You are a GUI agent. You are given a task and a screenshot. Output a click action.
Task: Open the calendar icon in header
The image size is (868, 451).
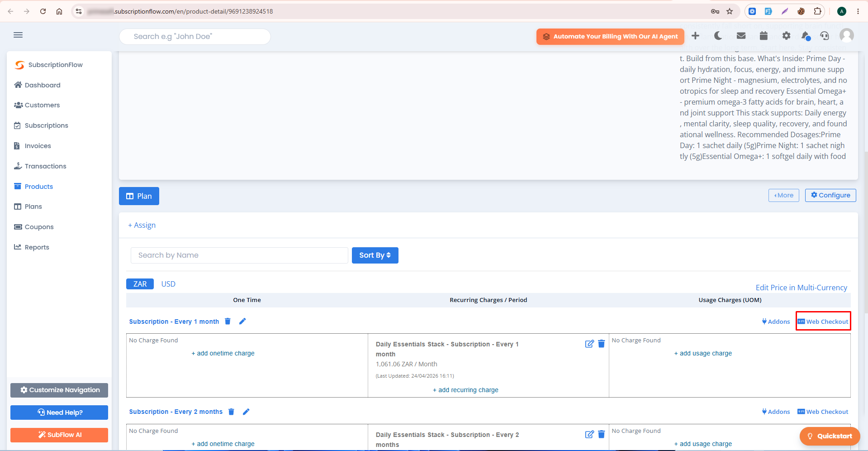pos(764,36)
